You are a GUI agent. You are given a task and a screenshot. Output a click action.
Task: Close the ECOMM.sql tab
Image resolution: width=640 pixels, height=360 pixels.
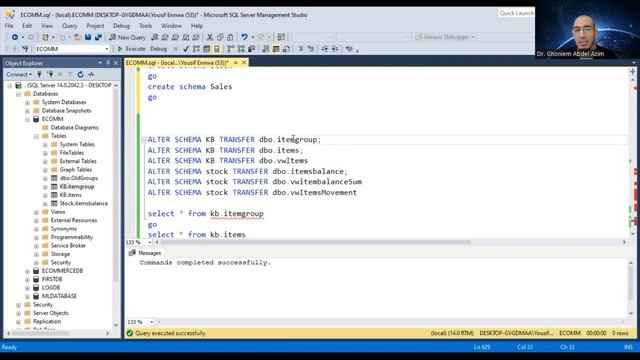point(244,62)
